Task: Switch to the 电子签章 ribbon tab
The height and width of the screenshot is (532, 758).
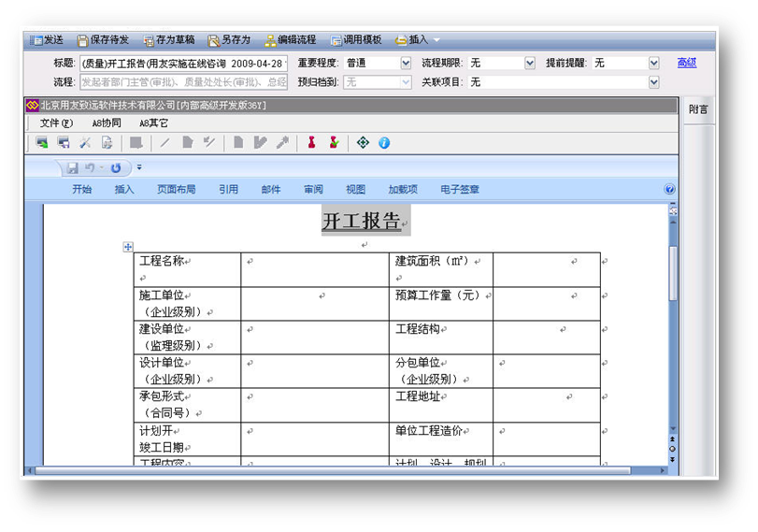Action: coord(460,189)
